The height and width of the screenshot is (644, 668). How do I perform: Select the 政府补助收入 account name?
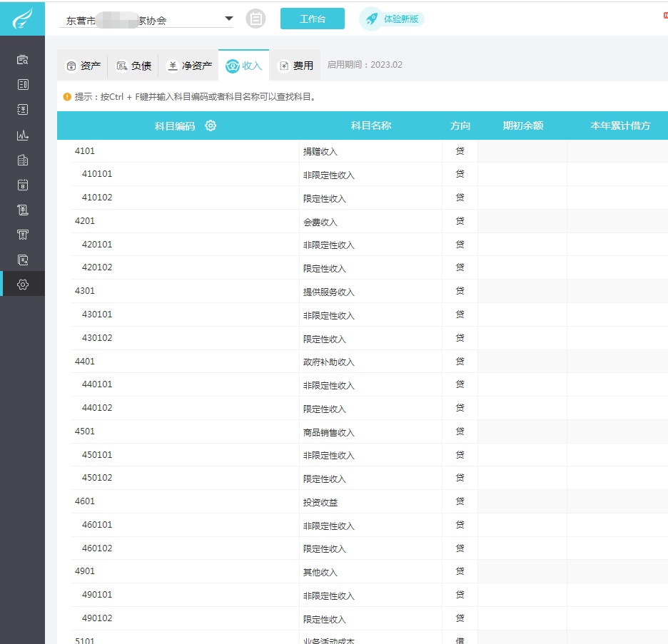[x=328, y=362]
